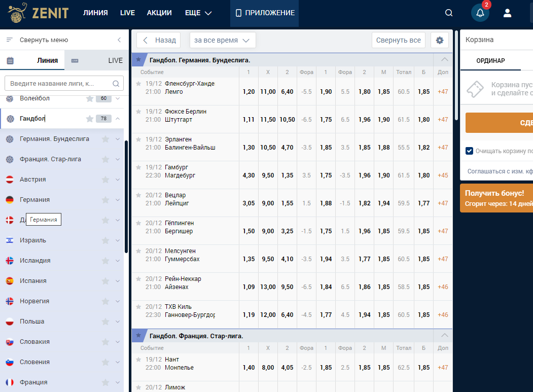Favorite the Вецлар vs Лейпциг star
Viewport: 533px width, 392px height.
[x=138, y=195]
